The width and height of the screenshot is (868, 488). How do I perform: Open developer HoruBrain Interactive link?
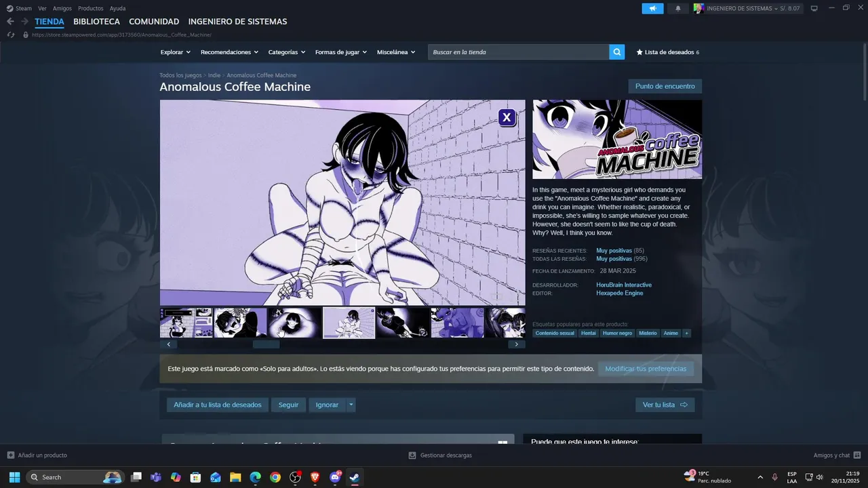point(624,285)
